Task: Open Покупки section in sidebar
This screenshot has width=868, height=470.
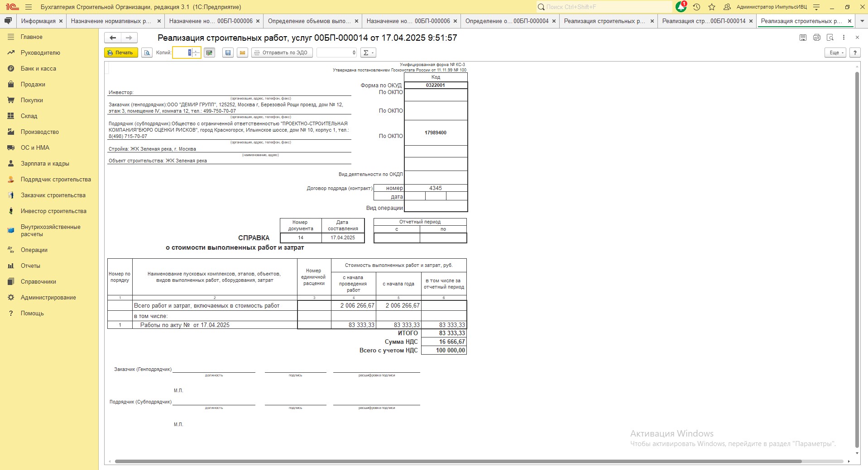Action: point(49,100)
